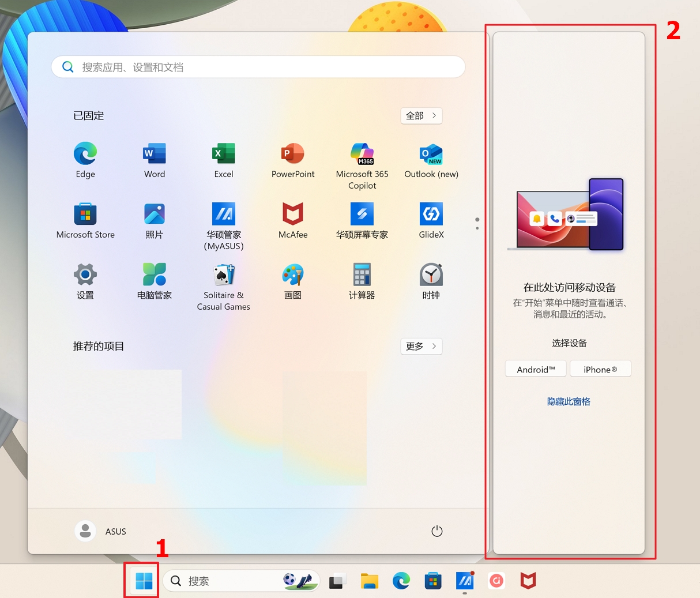The height and width of the screenshot is (598, 700).
Task: Open 设置 (Settings) app
Action: tap(85, 281)
